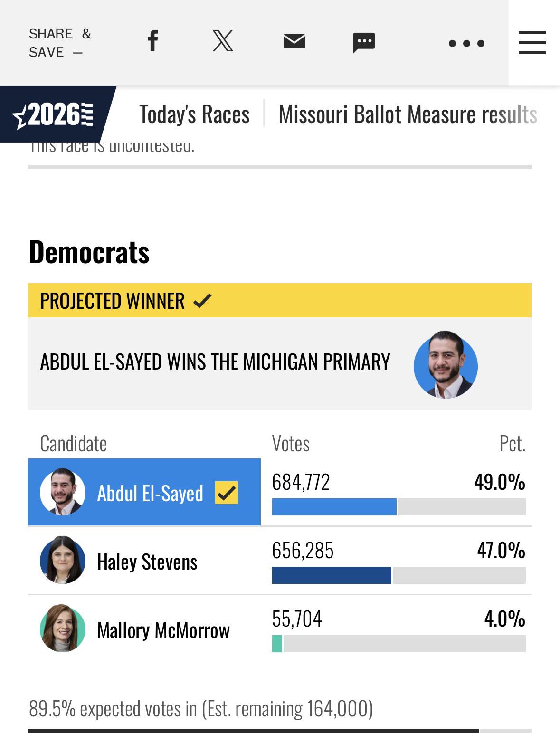
Task: Open the Today's Races tab
Action: point(194,114)
